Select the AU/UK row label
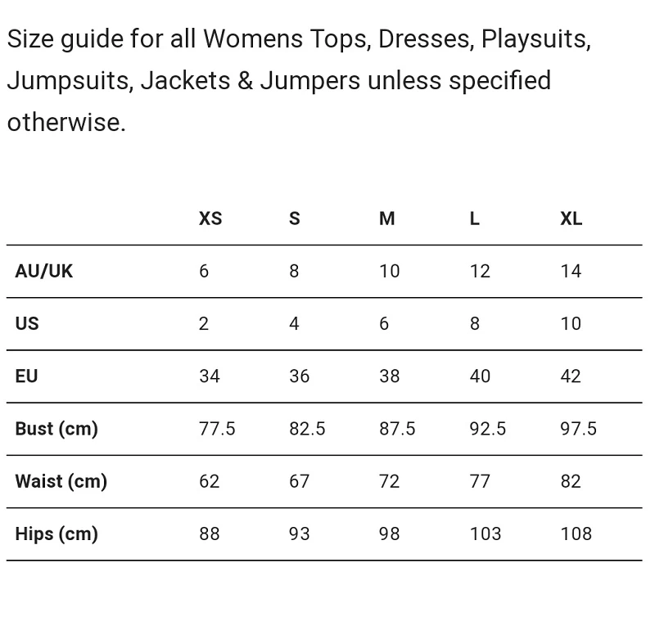 [x=44, y=271]
